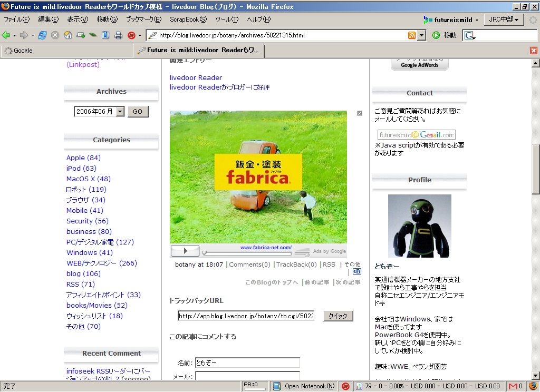Open the 移動(G) menu
This screenshot has height=392, width=540.
click(x=107, y=19)
